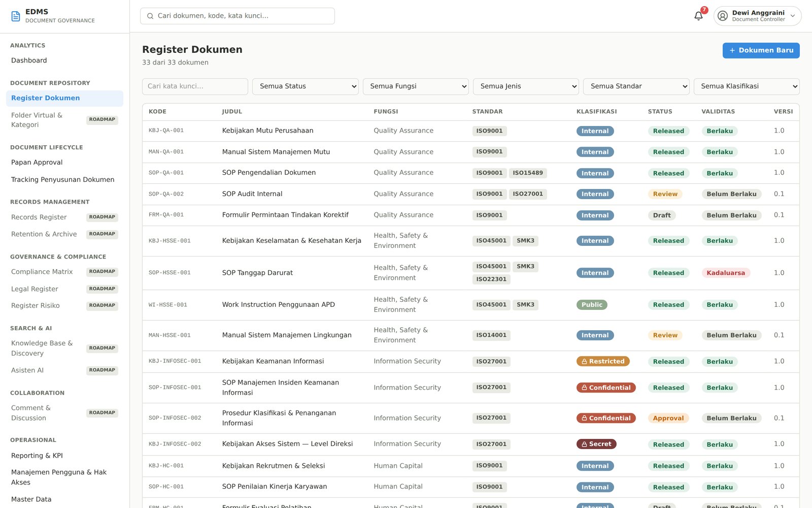Click the EDMS document logo icon
The image size is (812, 508).
[x=16, y=16]
